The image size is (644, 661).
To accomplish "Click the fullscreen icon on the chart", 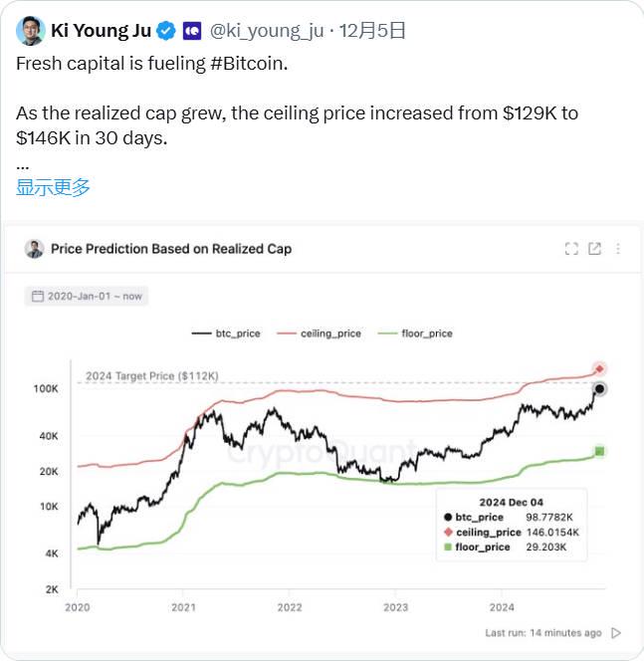I will (571, 249).
